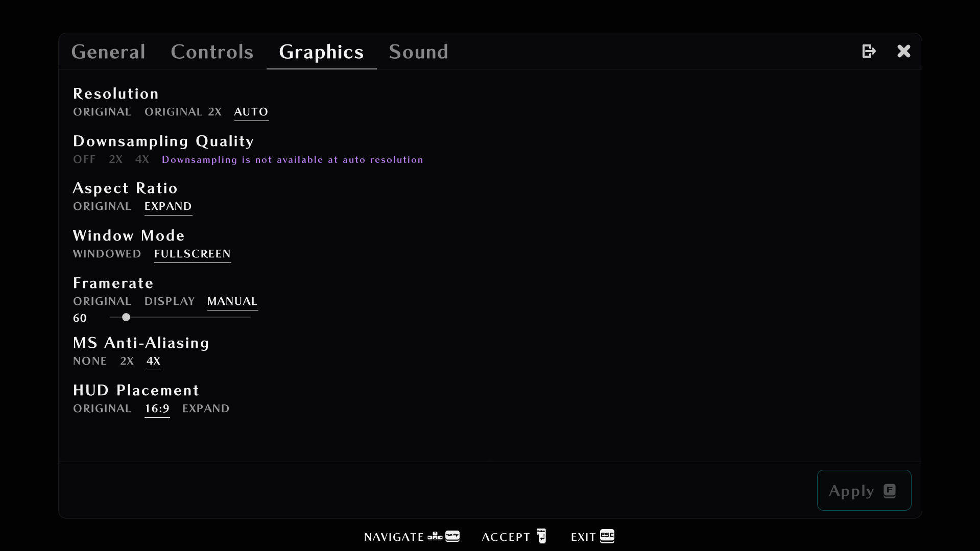Click the ESC key icon beside Exit
The height and width of the screenshot is (551, 980).
[607, 536]
